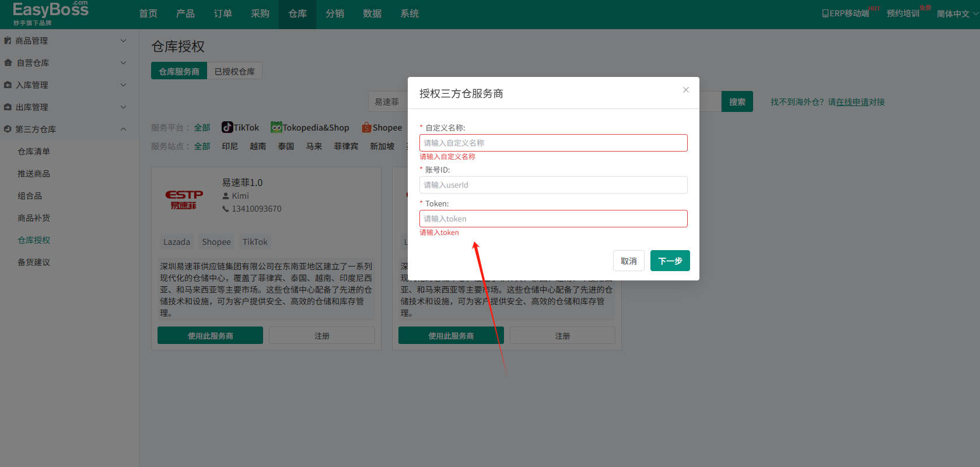Viewport: 980px width, 467px height.
Task: Select 仓库清单 in sidebar
Action: 34,152
